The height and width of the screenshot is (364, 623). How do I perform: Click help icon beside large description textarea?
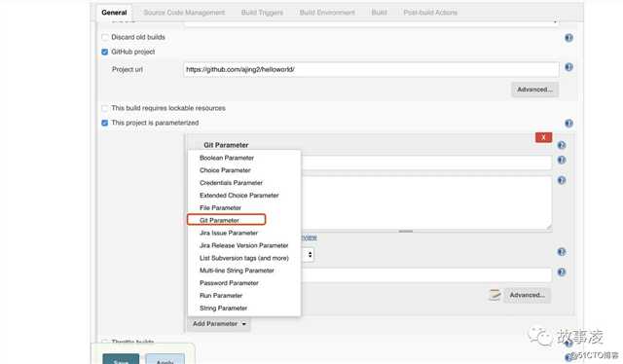point(562,180)
